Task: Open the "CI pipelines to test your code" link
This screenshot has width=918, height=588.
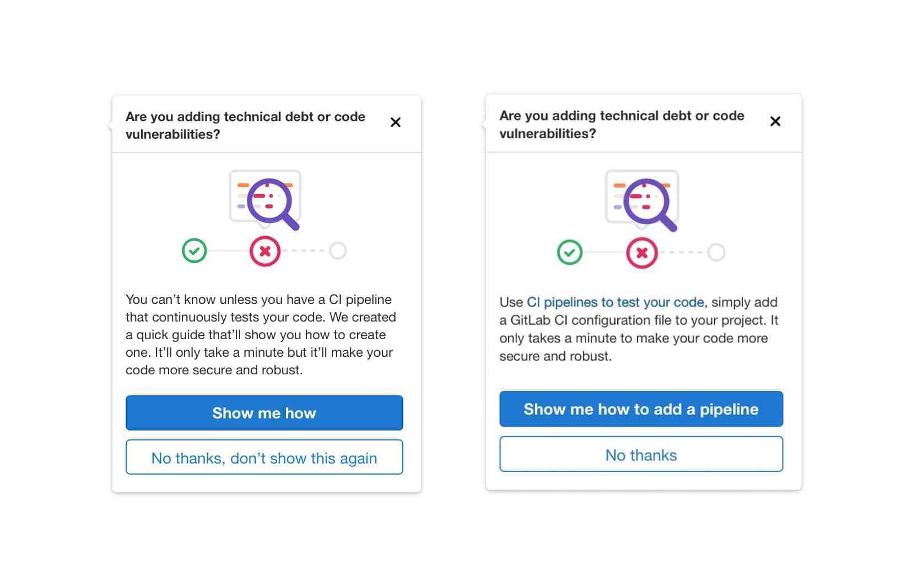Action: coord(615,302)
